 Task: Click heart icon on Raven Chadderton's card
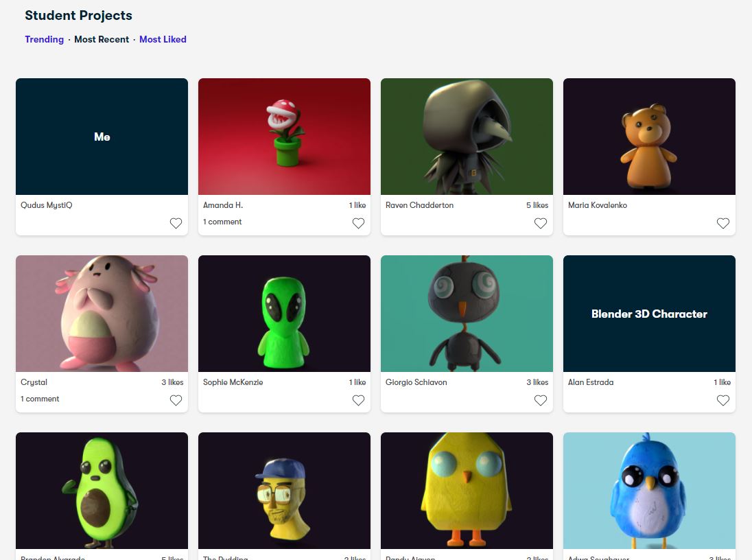pos(541,223)
